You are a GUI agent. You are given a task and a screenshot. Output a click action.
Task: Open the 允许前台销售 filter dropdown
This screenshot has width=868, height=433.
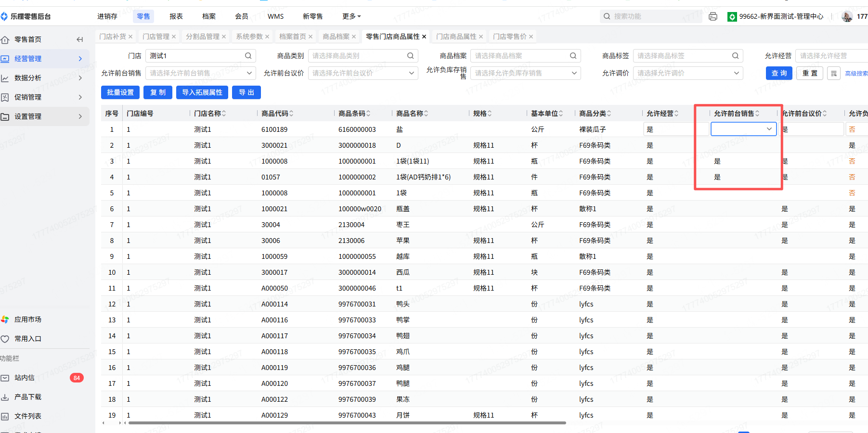(201, 73)
